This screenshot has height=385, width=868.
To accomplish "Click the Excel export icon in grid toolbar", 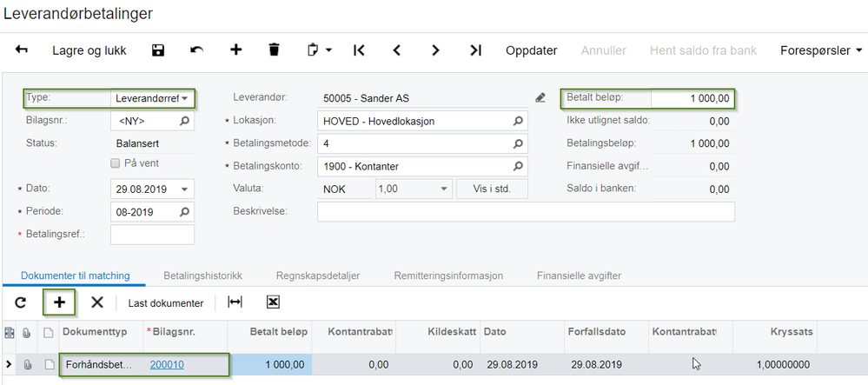I will click(x=273, y=302).
